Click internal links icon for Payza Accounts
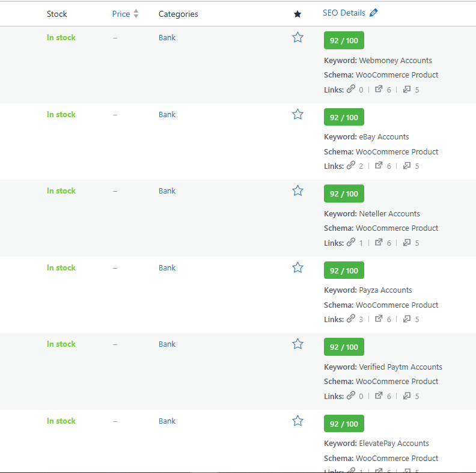The image size is (476, 473). click(x=351, y=319)
